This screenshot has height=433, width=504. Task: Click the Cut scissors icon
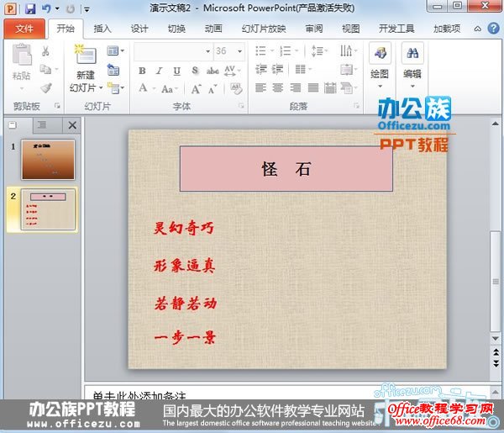coord(45,51)
